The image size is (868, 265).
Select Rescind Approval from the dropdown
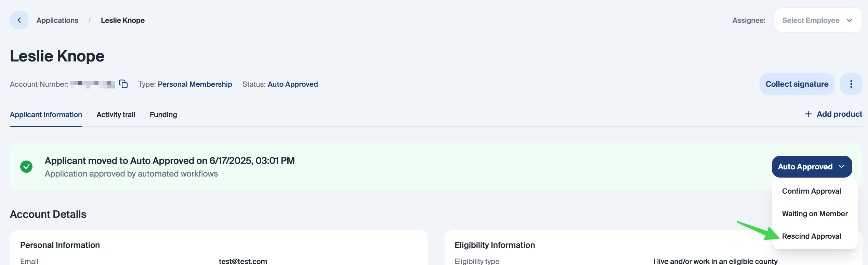coord(811,236)
